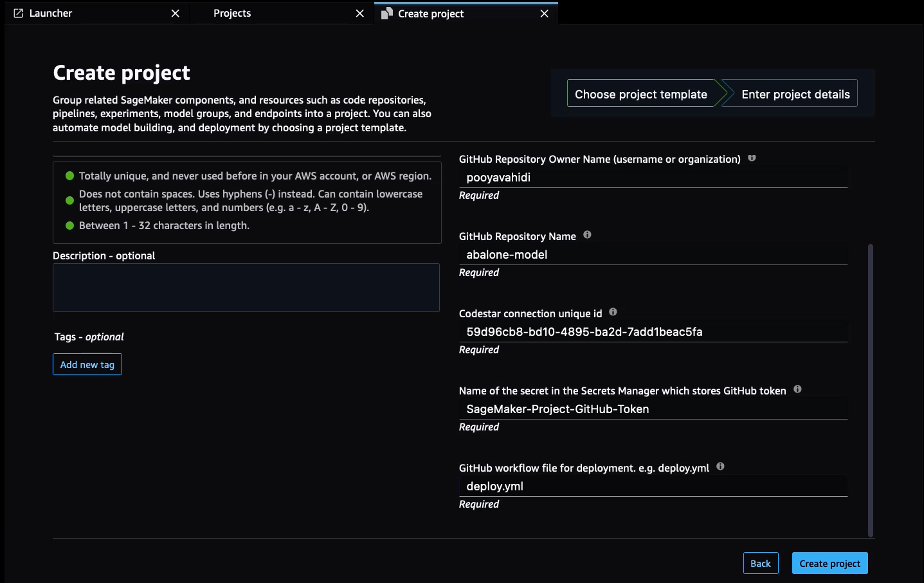Show info icon for GitHub Repository Name
The width and height of the screenshot is (924, 583).
coord(587,235)
